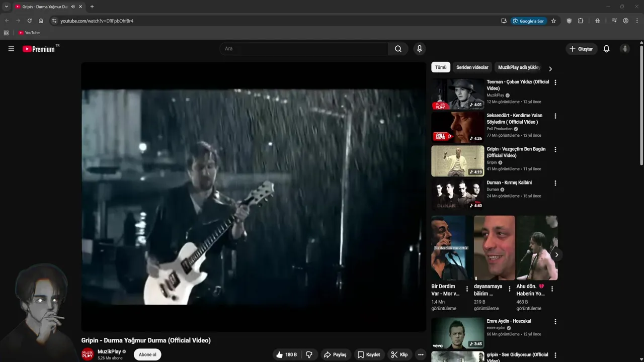Open the YouTube account avatar menu
The width and height of the screenshot is (644, 362).
click(625, 49)
